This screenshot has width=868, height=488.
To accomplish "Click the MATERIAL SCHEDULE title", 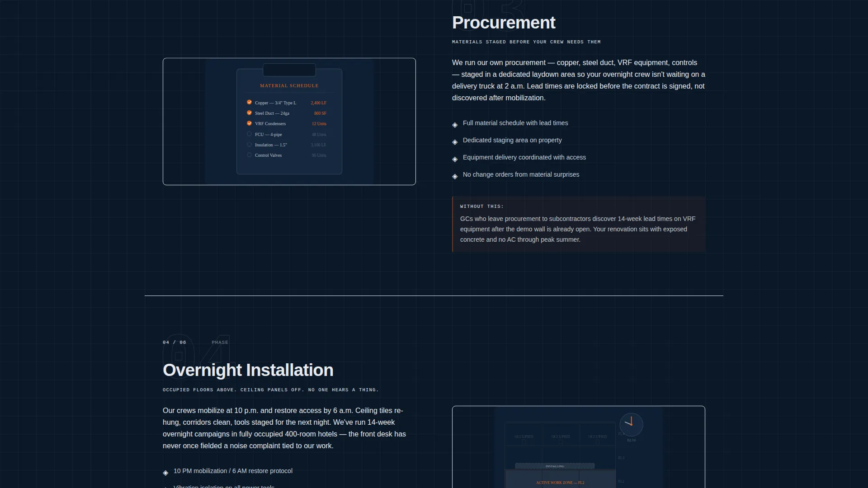I will 289,85.
